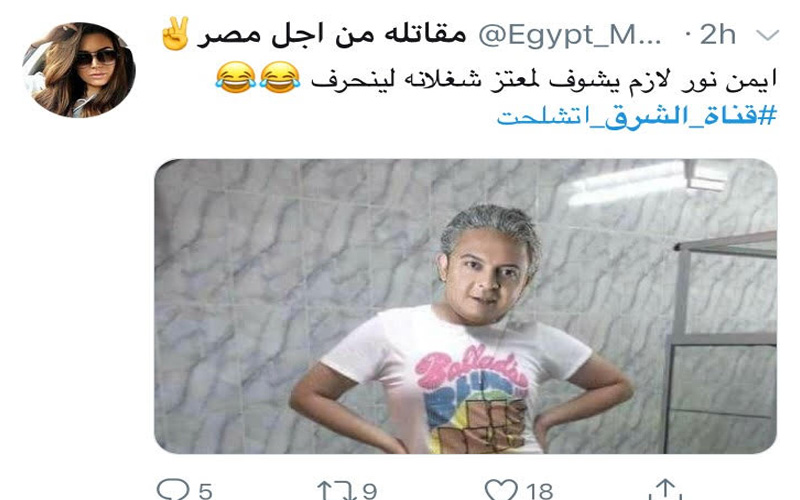Image resolution: width=800 pixels, height=500 pixels.
Task: Open the share upload icon
Action: (x=665, y=489)
